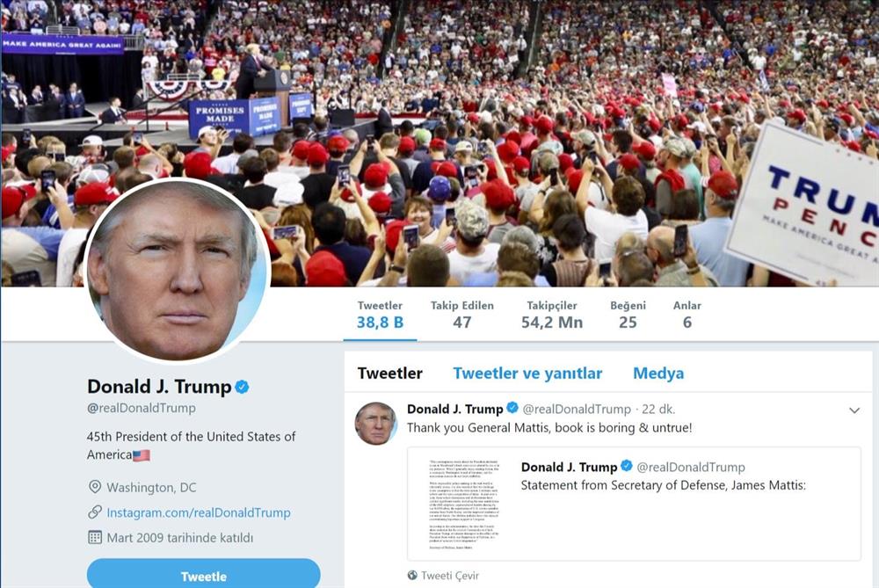The image size is (879, 588).
Task: Click the verified badge beside the profile name
Action: pyautogui.click(x=243, y=387)
